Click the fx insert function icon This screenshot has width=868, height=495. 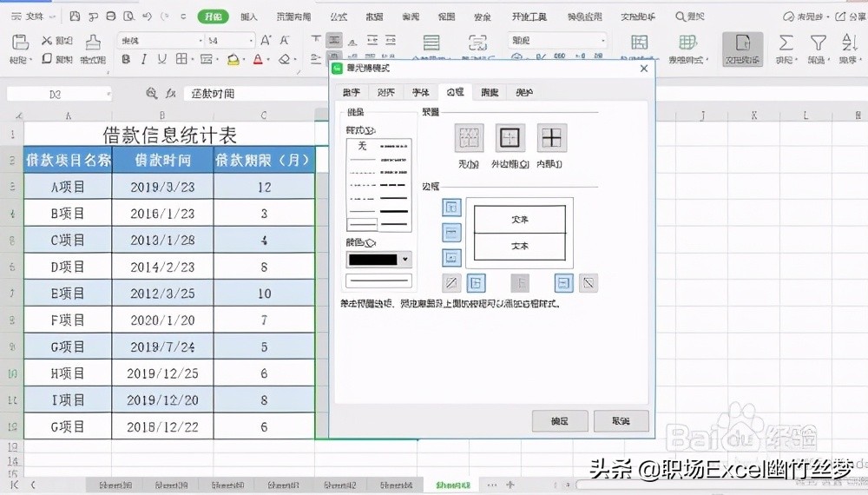tap(170, 94)
